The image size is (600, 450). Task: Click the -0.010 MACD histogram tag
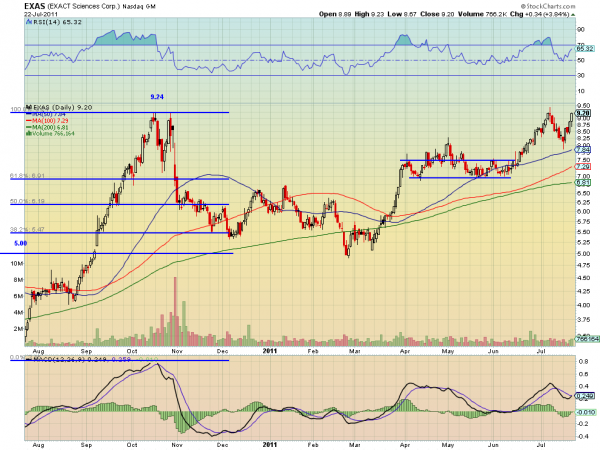point(586,412)
